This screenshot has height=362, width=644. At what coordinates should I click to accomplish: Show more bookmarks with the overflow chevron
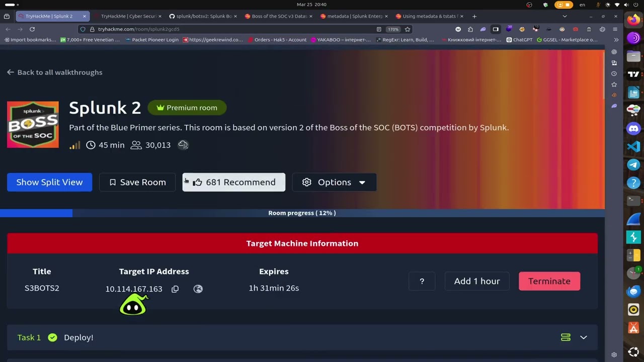[616, 40]
